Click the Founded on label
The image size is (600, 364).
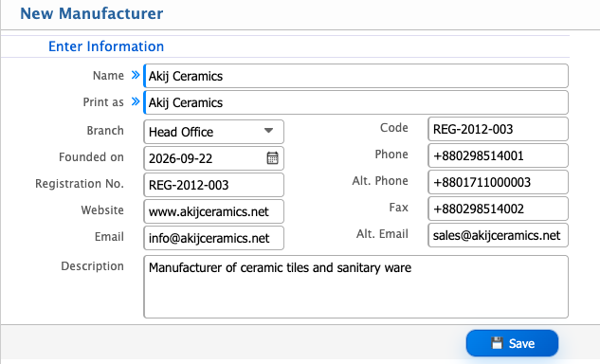(91, 157)
